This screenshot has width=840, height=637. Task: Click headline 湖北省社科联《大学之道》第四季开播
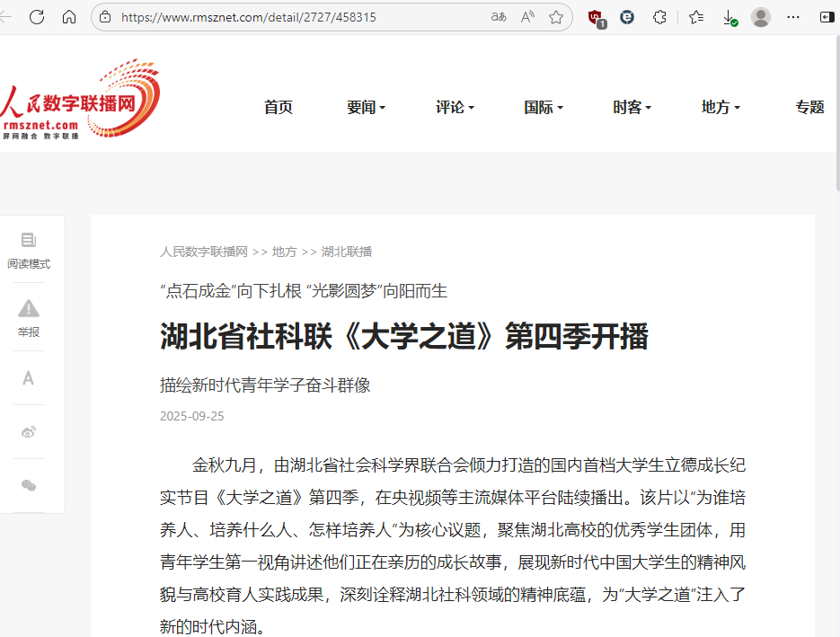coord(404,336)
